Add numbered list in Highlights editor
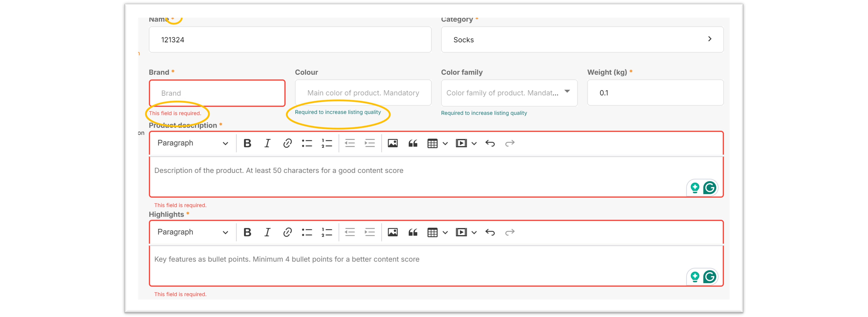This screenshot has width=868, height=317. tap(327, 232)
